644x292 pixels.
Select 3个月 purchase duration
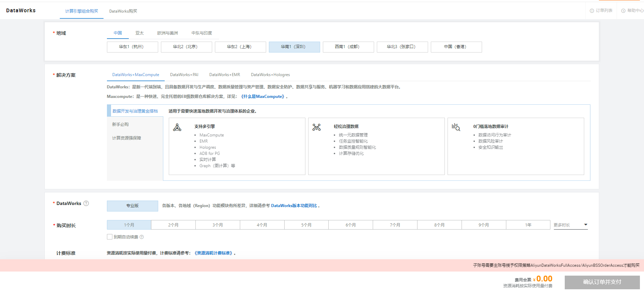[218, 225]
